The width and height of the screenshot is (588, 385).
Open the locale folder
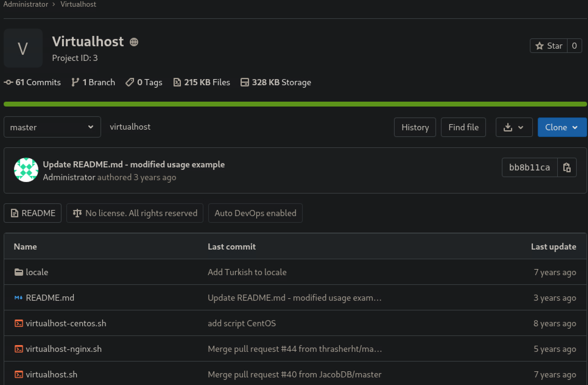[x=37, y=272]
